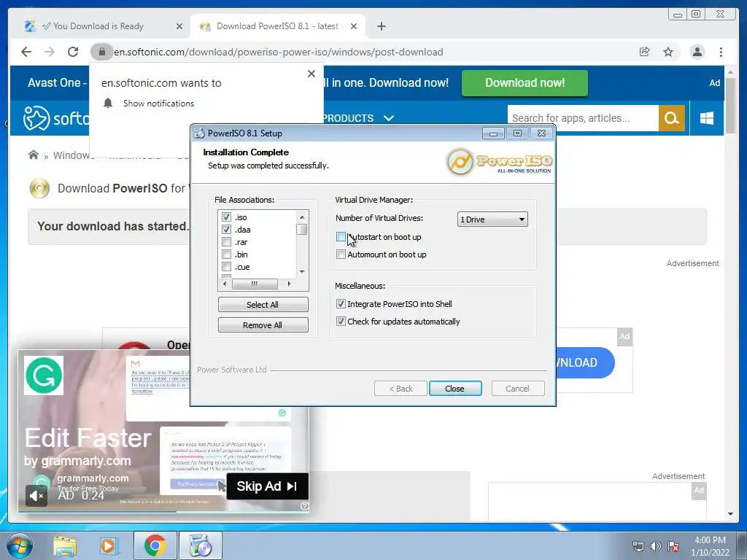Open Windows Explorer from the taskbar

65,545
